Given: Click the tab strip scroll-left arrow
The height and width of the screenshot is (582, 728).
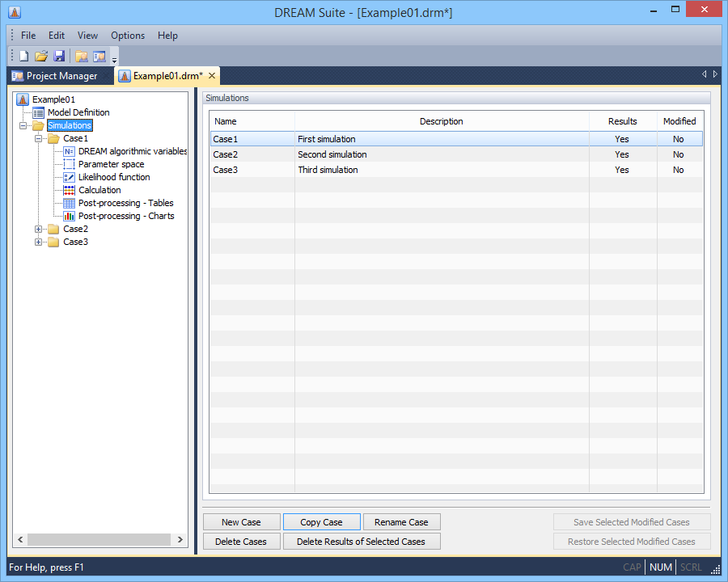Looking at the screenshot, I should 705,74.
